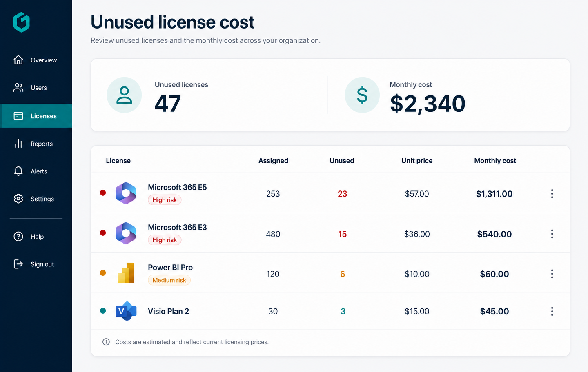Click the unused count 6
Screen dimensions: 588x372
[x=343, y=274]
